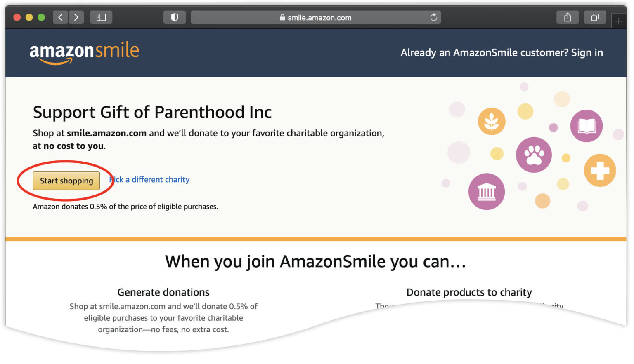This screenshot has height=364, width=634.
Task: Click the Start shopping button
Action: pyautogui.click(x=66, y=181)
